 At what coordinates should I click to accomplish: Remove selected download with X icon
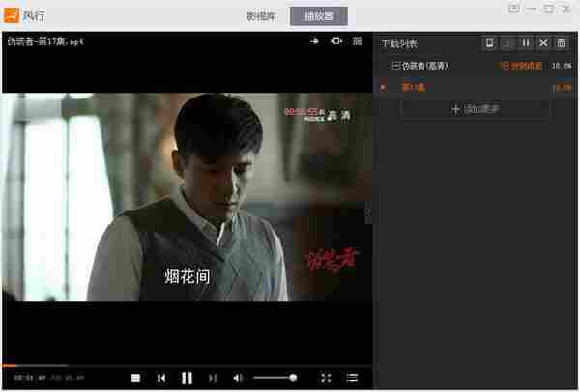pos(543,42)
